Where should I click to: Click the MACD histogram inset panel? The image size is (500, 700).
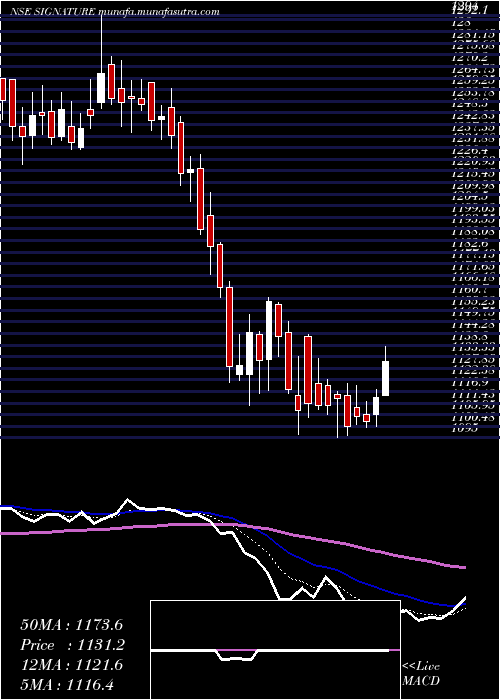[x=275, y=650]
